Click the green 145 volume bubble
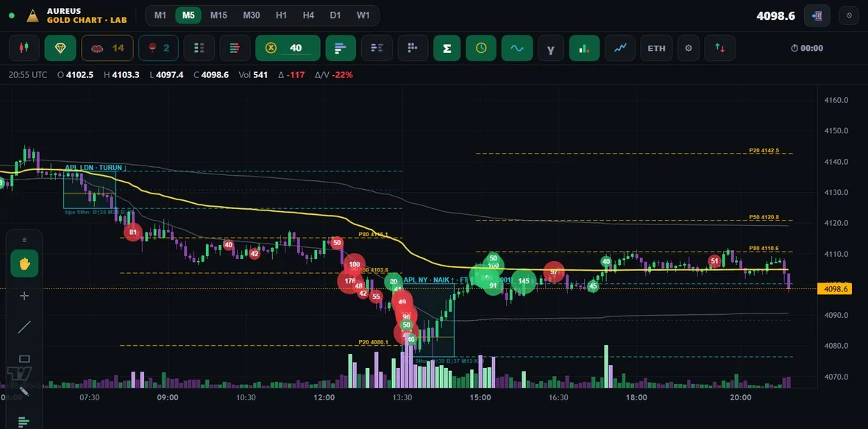This screenshot has height=429, width=868. [524, 281]
